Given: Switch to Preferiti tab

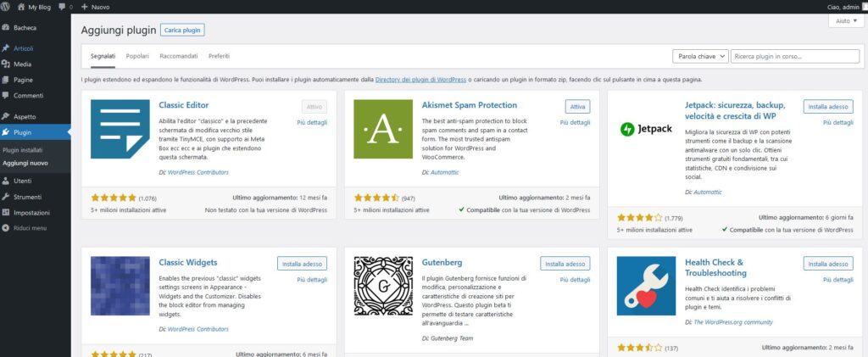Looking at the screenshot, I should 219,57.
